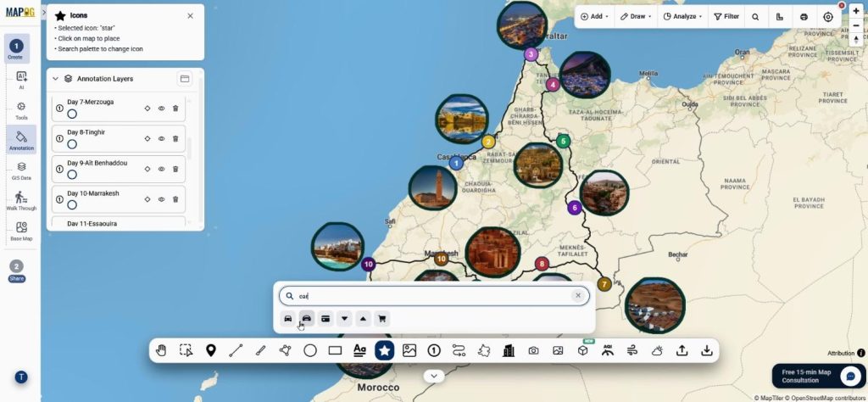Toggle visibility of Day 8-Tinghir layer
This screenshot has width=868, height=402.
162,139
